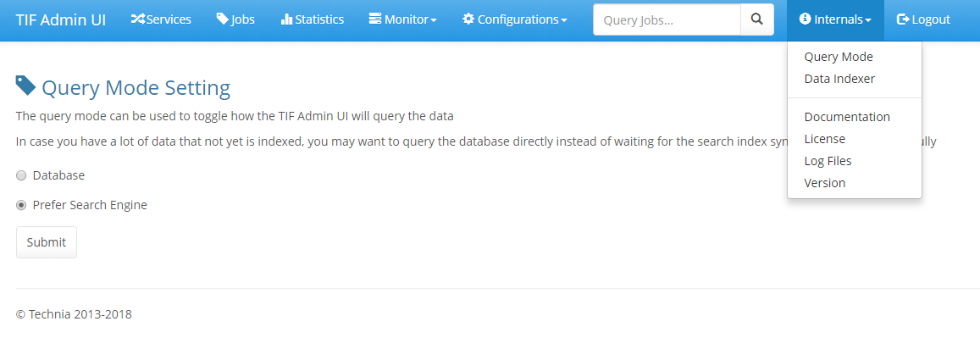Go to TIF Admin UI home link

click(61, 19)
